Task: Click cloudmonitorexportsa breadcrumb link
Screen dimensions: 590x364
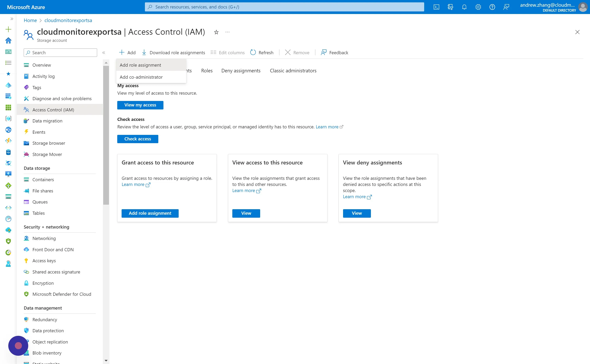Action: point(68,21)
